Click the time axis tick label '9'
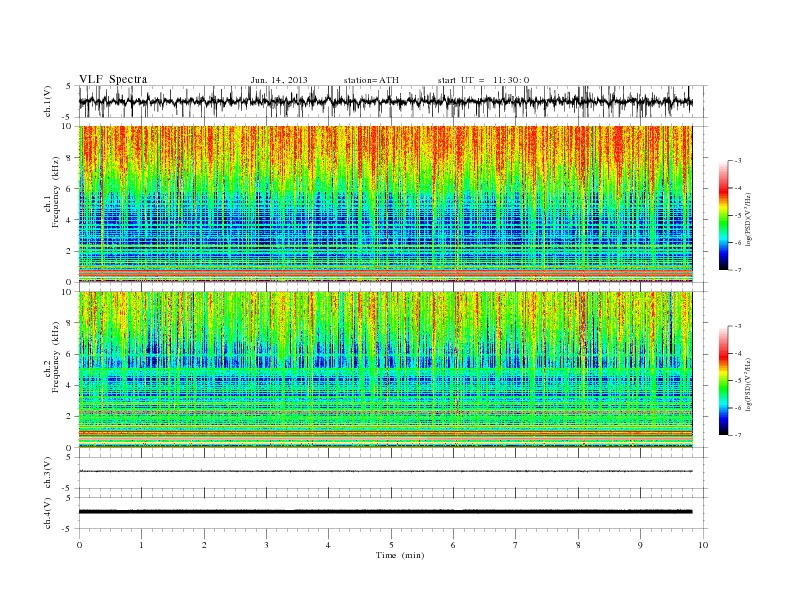This screenshot has width=792, height=612. coord(640,545)
